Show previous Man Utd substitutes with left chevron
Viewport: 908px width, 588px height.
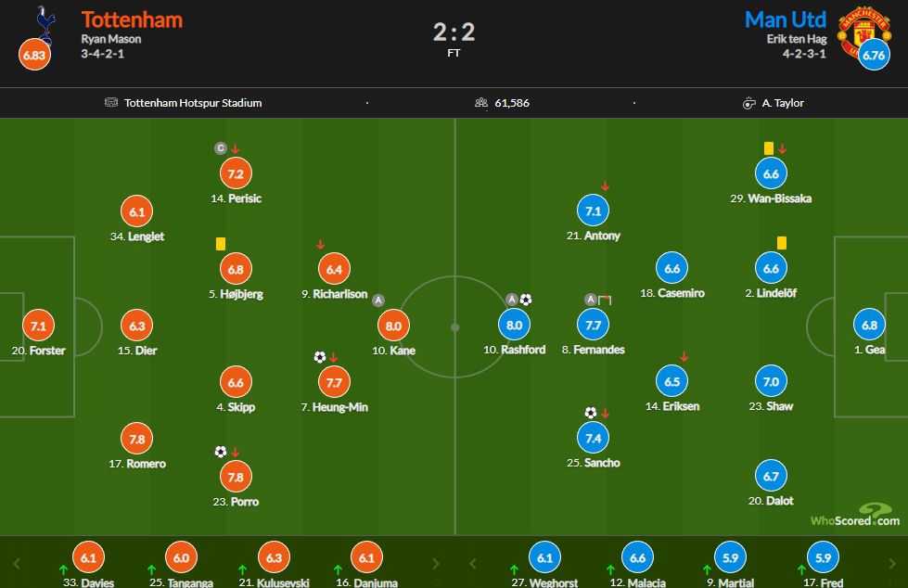pos(472,564)
